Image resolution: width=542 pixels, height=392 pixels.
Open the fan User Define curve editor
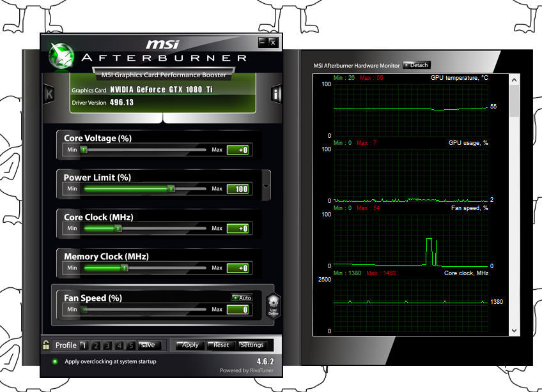[273, 305]
